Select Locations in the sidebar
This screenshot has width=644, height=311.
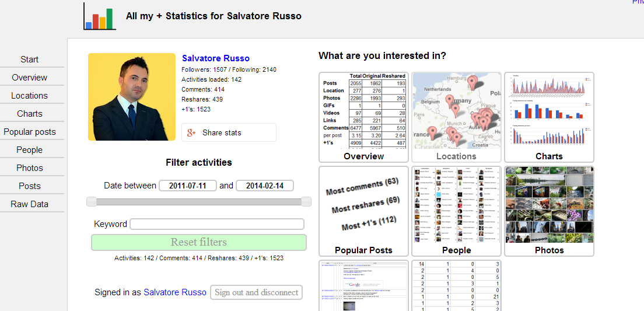coord(30,96)
